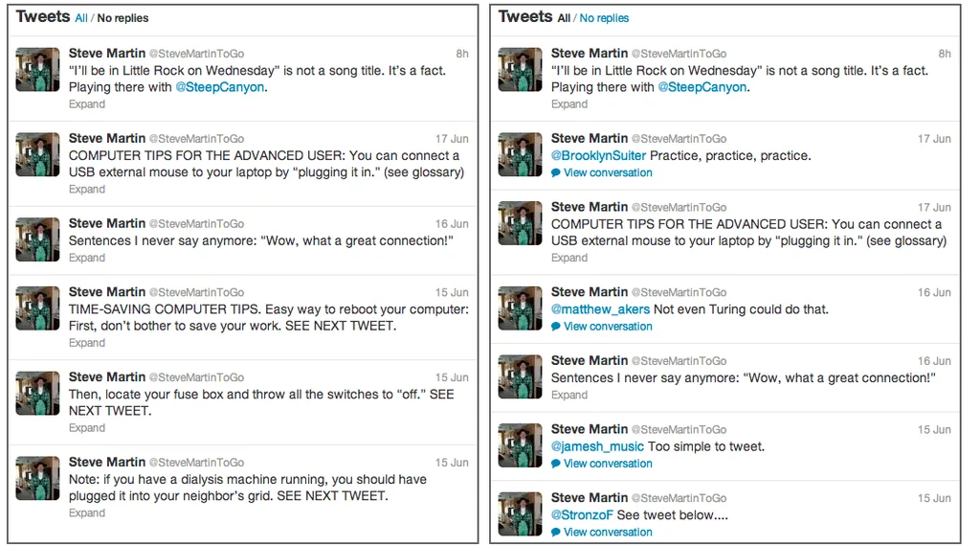Open @SteepCanyon mention in the right panel
This screenshot has height=546, width=980.
coord(702,87)
